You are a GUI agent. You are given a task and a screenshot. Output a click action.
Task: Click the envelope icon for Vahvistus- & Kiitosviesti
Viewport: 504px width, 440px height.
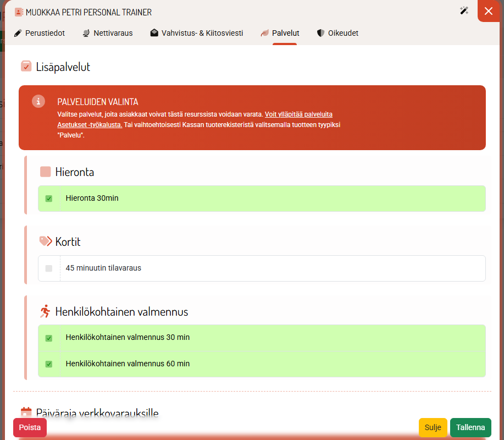(154, 33)
